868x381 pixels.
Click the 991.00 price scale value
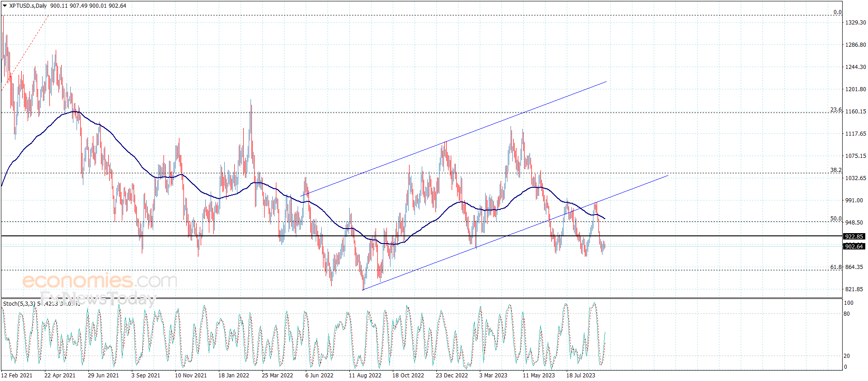854,200
